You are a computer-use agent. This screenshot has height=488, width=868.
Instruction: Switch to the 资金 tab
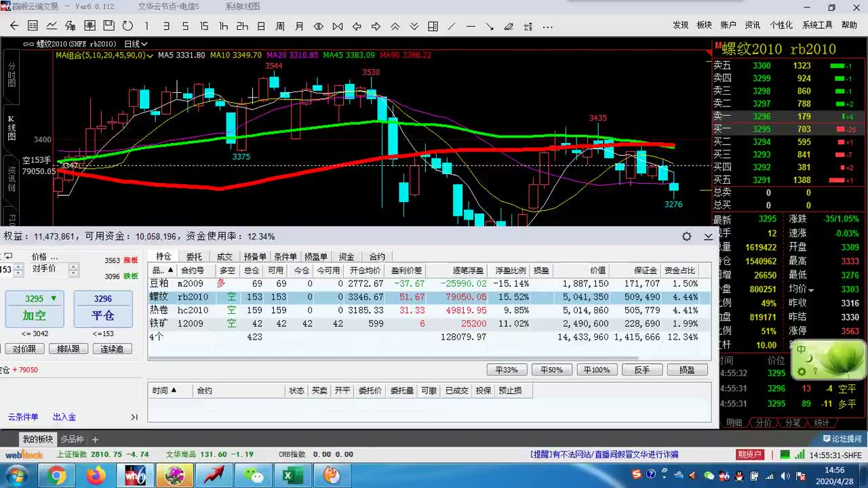(347, 256)
